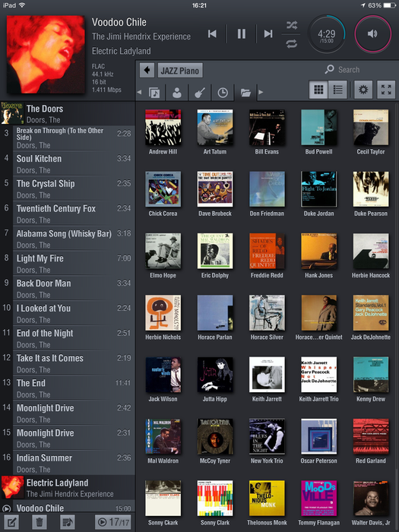This screenshot has width=399, height=532.
Task: Play End of the Night from queue
Action: click(68, 338)
